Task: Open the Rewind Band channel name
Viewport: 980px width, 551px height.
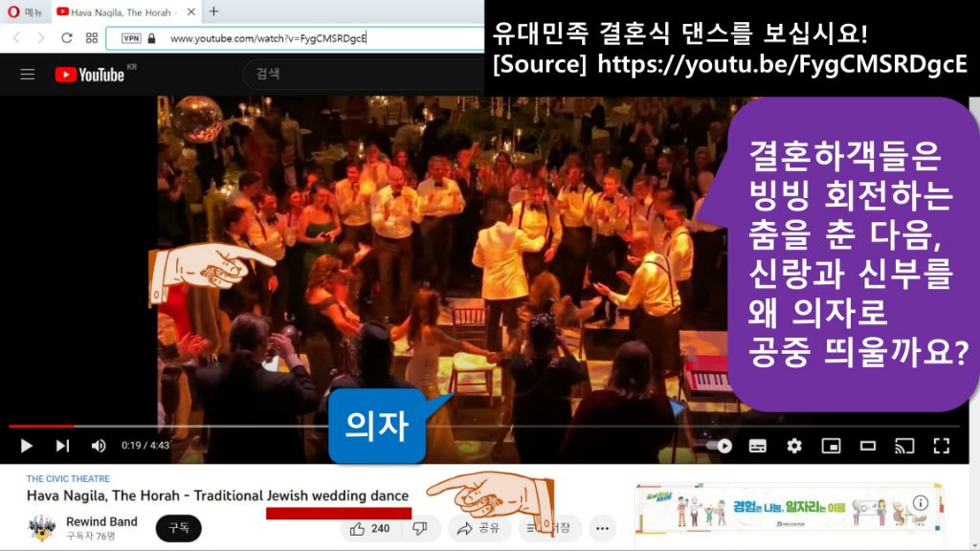Action: 101,521
